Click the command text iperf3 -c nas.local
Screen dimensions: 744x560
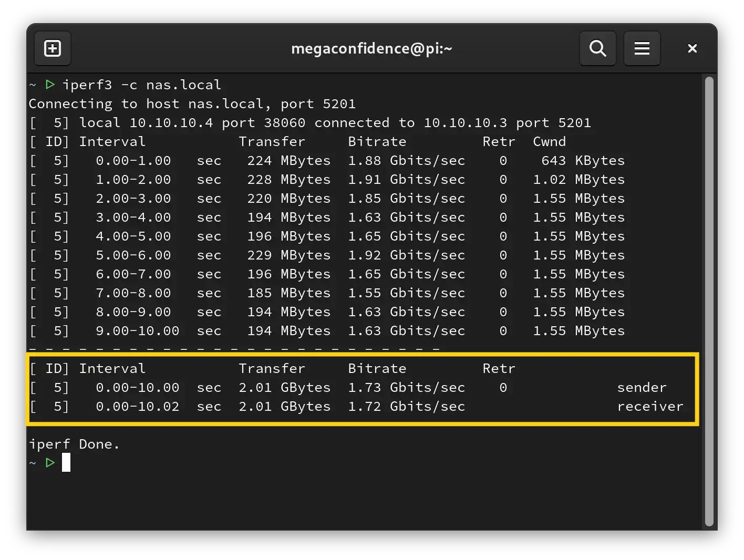142,85
